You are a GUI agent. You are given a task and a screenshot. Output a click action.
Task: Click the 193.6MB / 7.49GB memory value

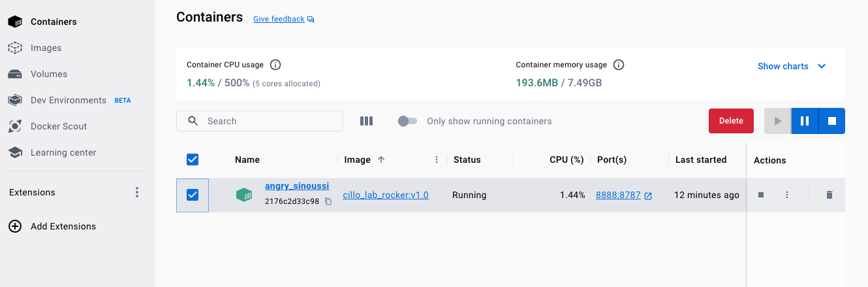coord(559,83)
